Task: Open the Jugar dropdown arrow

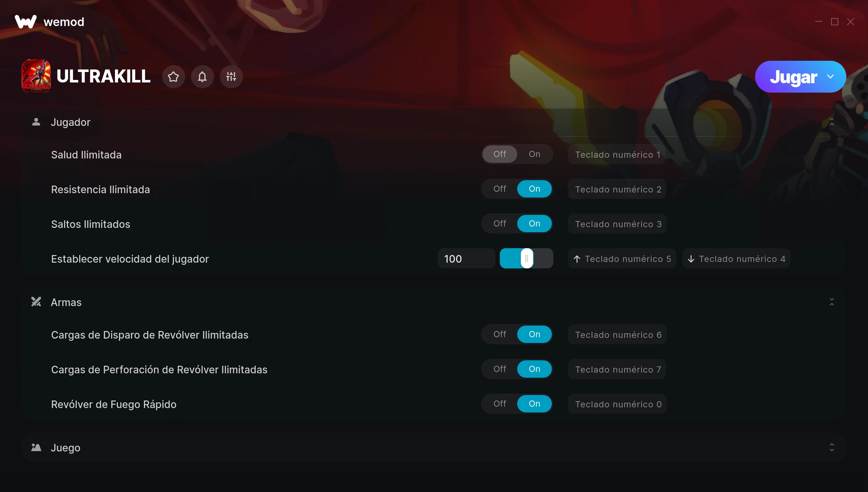Action: (830, 77)
